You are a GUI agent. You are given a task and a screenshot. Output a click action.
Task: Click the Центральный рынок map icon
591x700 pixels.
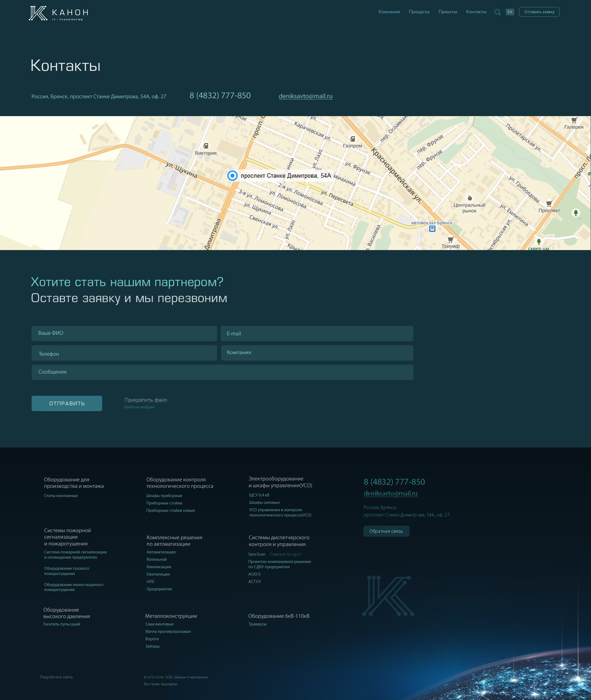coord(470,198)
